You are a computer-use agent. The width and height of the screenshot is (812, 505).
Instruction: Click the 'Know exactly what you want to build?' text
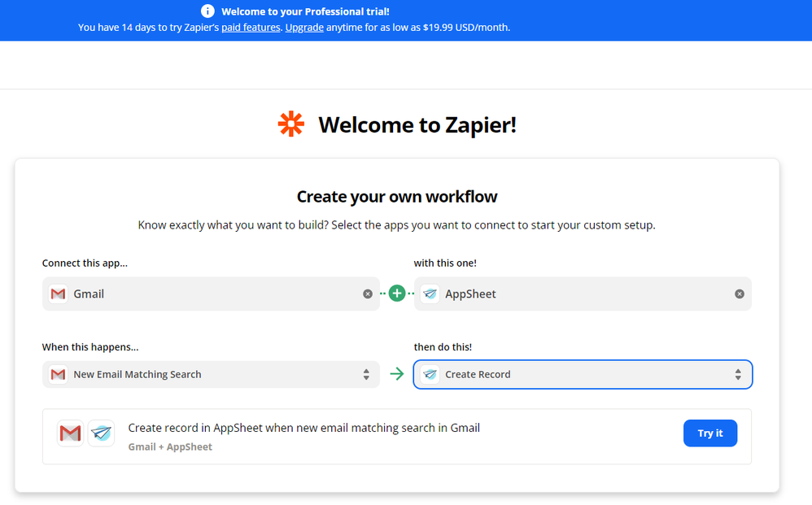[x=233, y=225]
